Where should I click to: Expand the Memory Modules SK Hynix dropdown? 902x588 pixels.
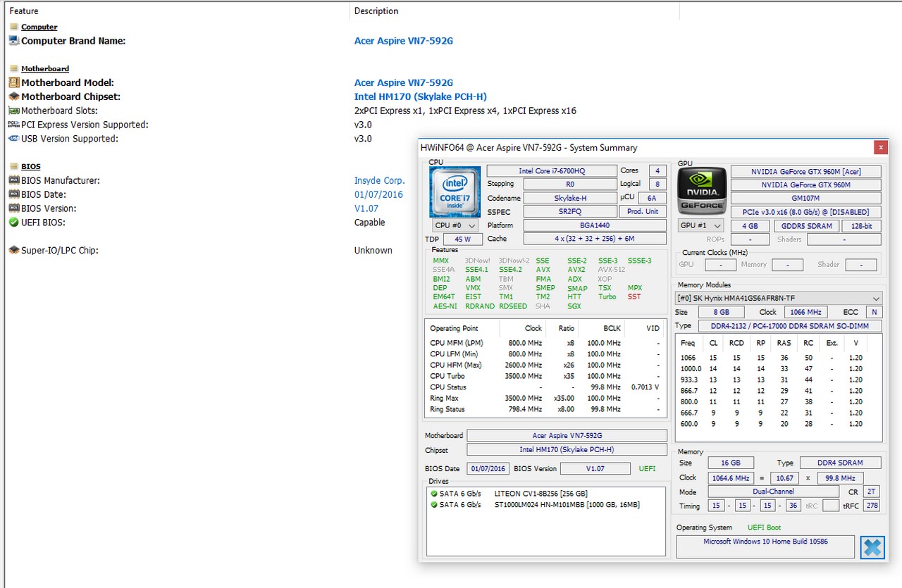(x=779, y=298)
